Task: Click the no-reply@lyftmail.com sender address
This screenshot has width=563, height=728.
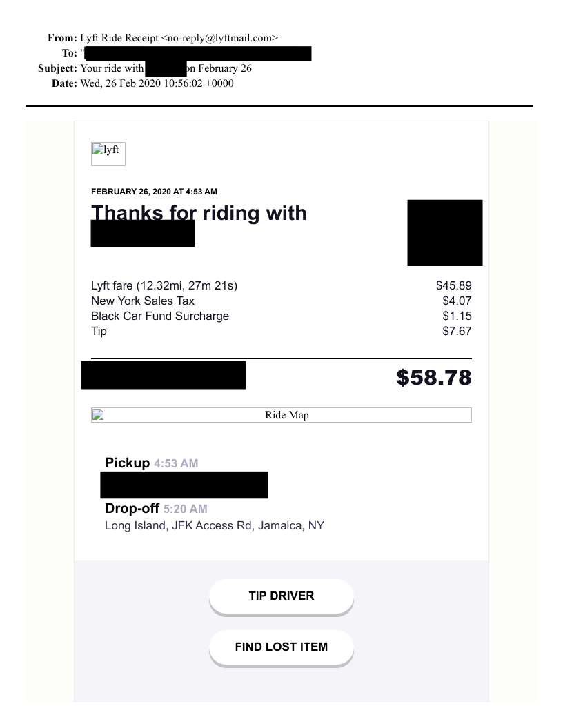Action: pyautogui.click(x=220, y=37)
